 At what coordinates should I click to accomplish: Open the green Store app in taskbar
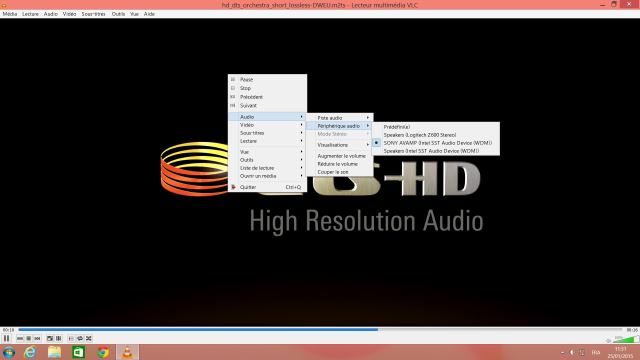point(78,352)
